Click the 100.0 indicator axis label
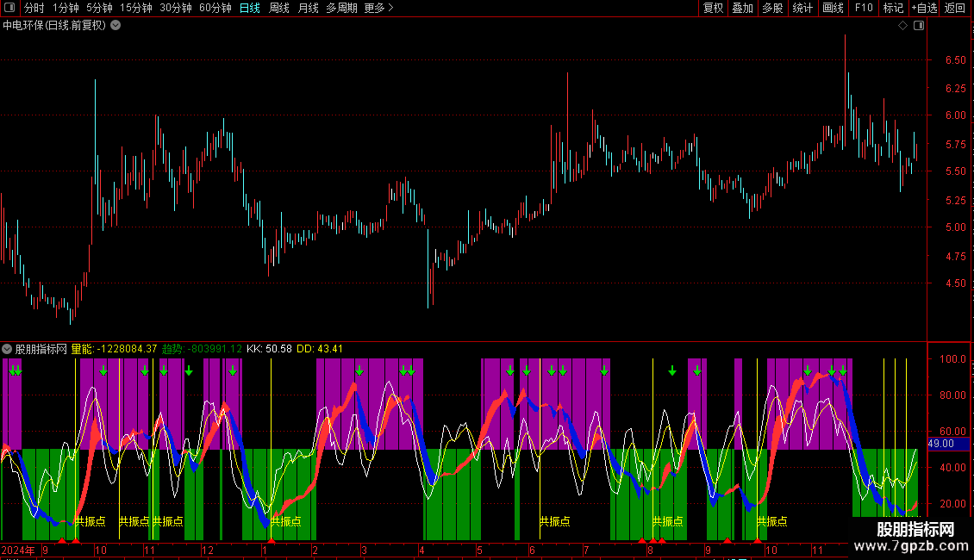 coord(952,359)
